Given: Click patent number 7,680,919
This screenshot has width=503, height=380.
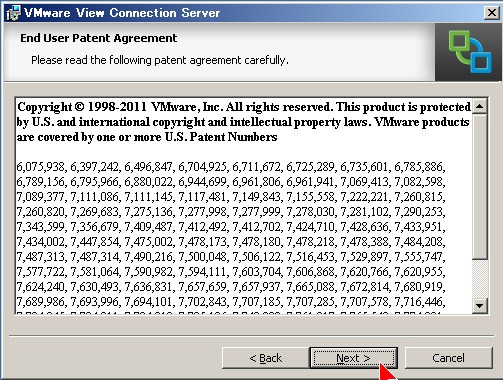Looking at the screenshot, I should [x=420, y=287].
